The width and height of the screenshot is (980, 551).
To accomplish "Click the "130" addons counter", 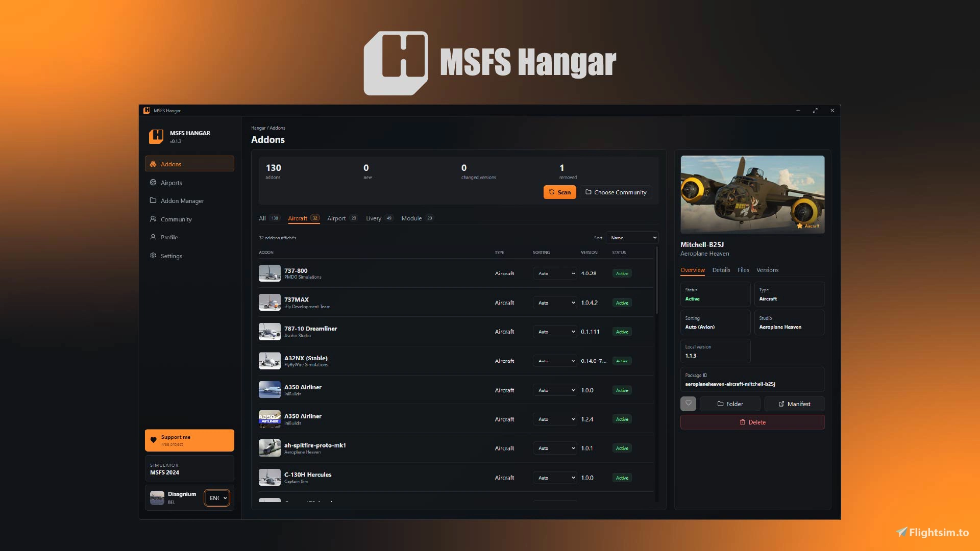I will 274,168.
